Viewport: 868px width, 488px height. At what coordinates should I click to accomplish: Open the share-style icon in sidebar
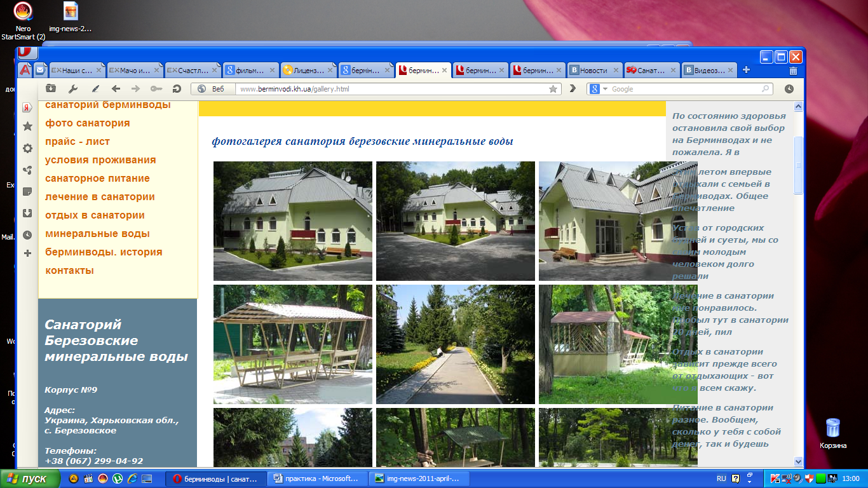[x=27, y=170]
